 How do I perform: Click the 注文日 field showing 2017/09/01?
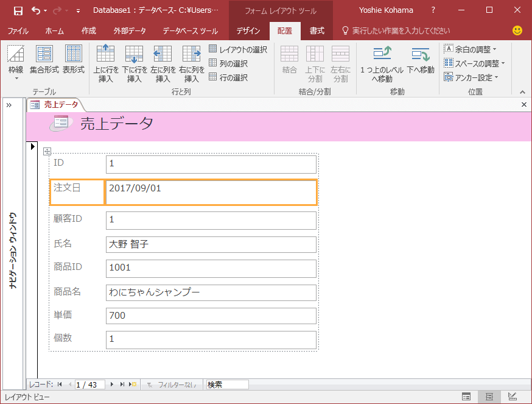[x=211, y=193]
